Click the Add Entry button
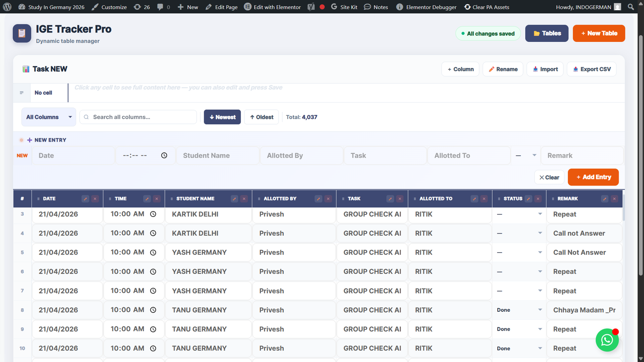 593,177
